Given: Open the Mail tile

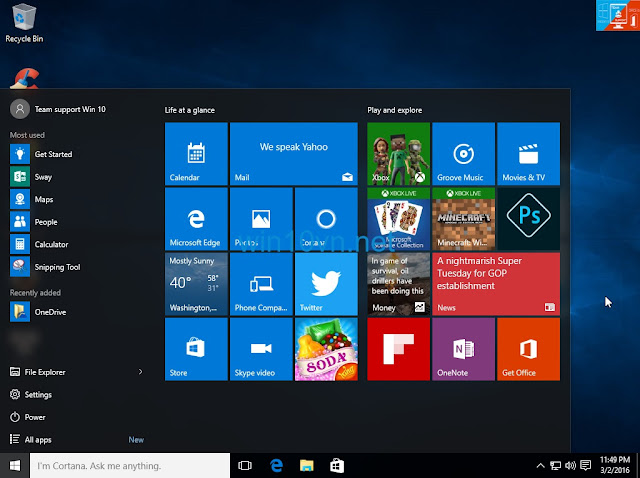Looking at the screenshot, I should (294, 153).
